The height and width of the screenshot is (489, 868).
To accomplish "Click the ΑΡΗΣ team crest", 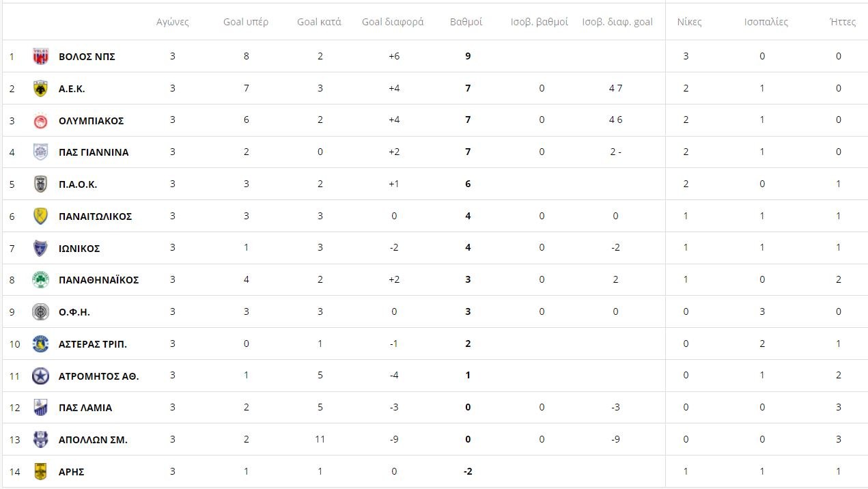I will tap(40, 472).
